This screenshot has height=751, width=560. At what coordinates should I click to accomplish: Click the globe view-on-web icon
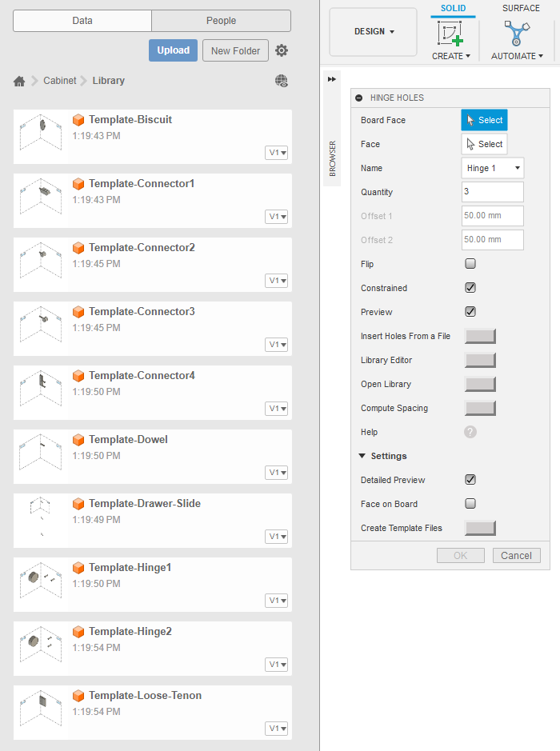click(281, 81)
